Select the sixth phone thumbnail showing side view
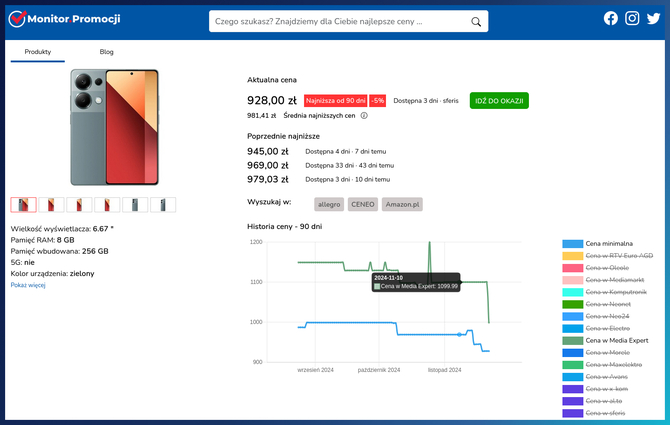The width and height of the screenshot is (670, 425). point(163,205)
